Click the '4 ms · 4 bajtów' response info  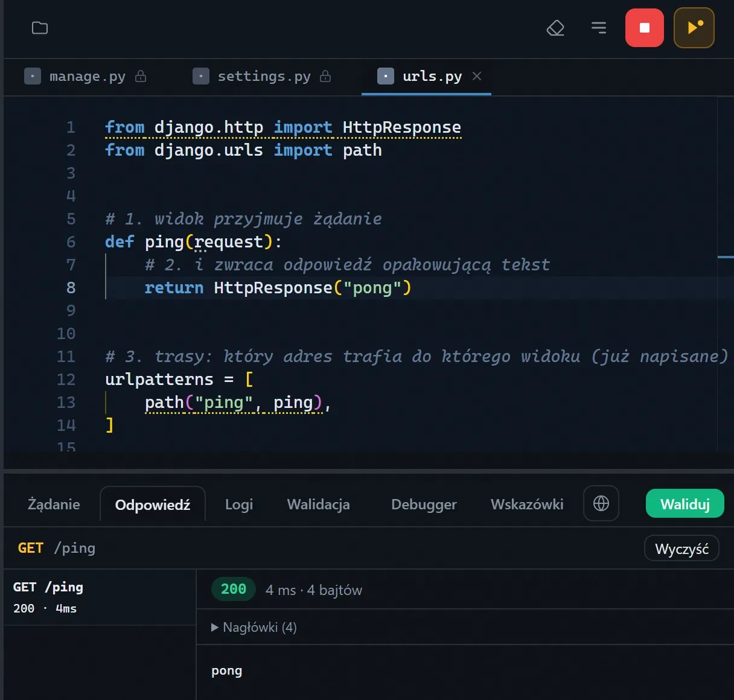[x=314, y=590]
